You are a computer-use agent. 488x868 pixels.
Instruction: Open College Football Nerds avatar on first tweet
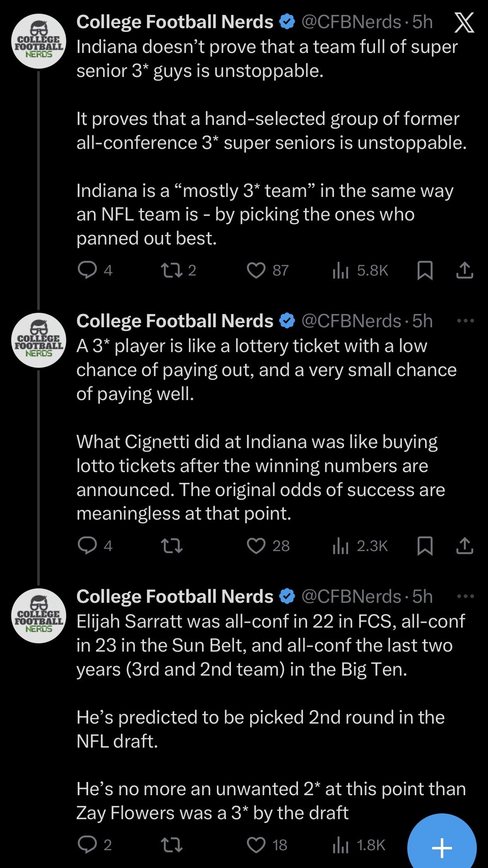click(38, 41)
